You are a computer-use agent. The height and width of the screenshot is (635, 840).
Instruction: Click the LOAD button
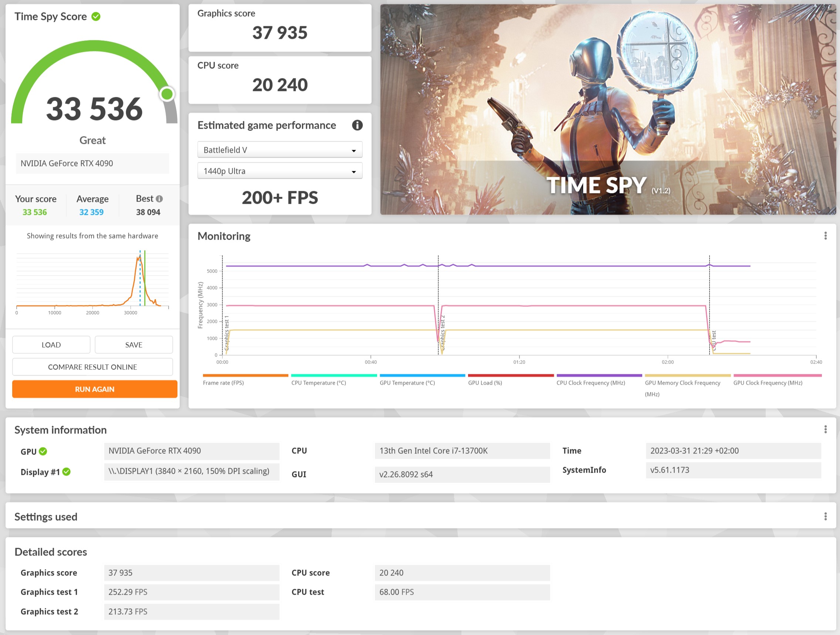pos(51,345)
